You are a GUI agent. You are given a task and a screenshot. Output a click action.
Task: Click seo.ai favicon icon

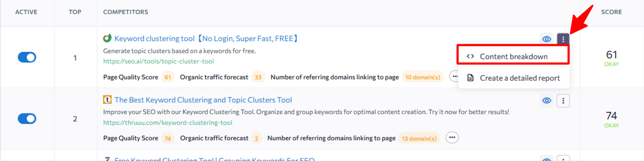[107, 39]
